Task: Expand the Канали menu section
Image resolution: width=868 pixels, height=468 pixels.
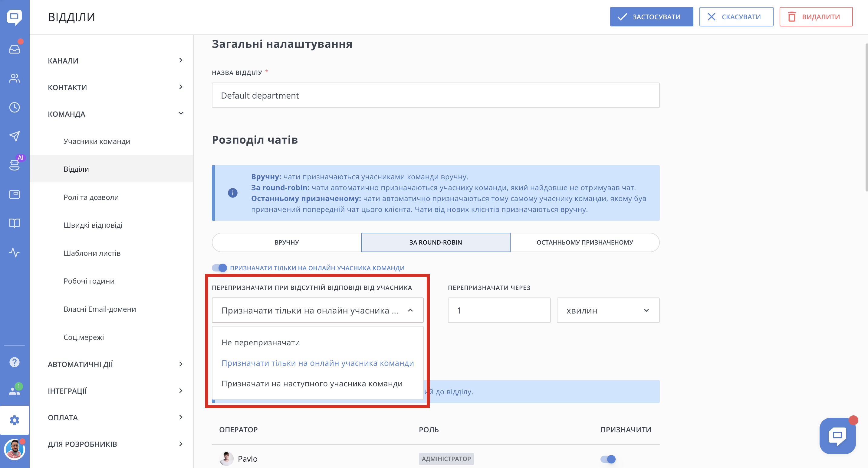Action: point(115,60)
